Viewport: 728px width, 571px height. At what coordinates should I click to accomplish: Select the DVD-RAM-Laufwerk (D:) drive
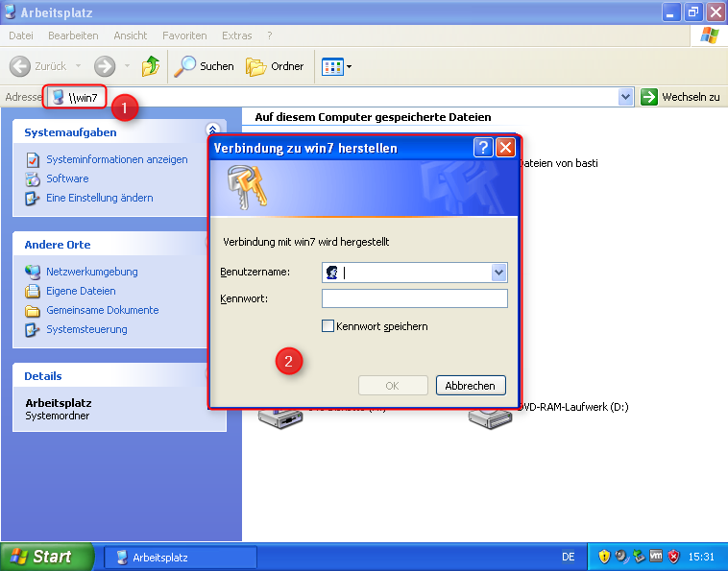coord(572,407)
